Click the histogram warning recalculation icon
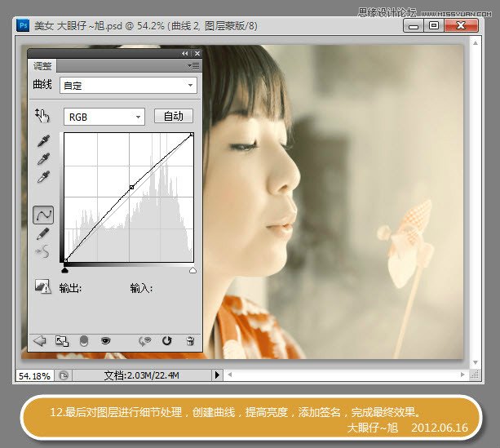 pos(42,286)
